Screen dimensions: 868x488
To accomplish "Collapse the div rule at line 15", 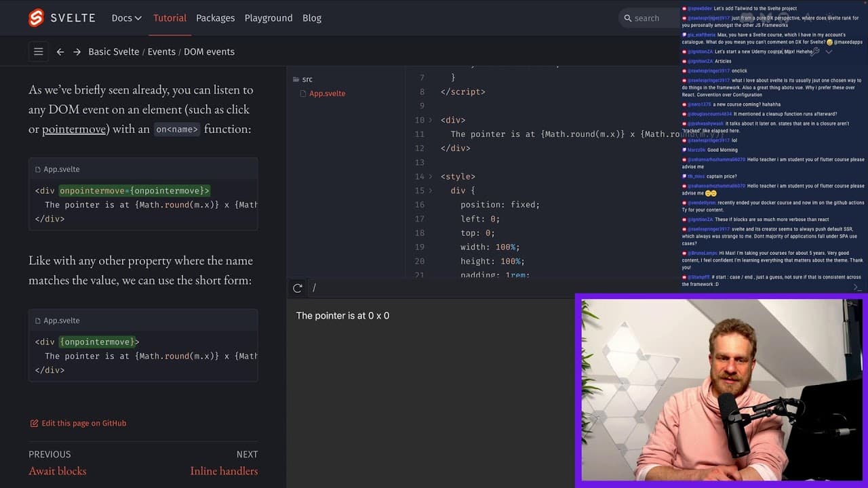I will pos(431,190).
